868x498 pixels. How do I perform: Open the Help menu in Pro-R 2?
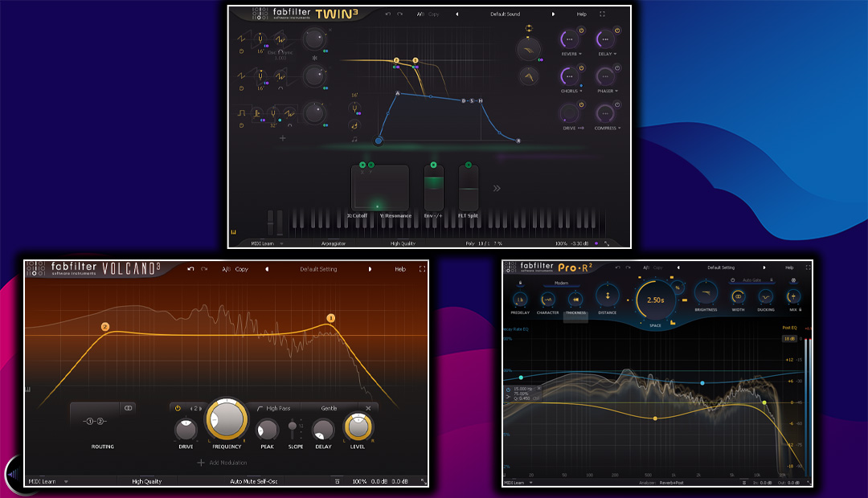pos(789,267)
